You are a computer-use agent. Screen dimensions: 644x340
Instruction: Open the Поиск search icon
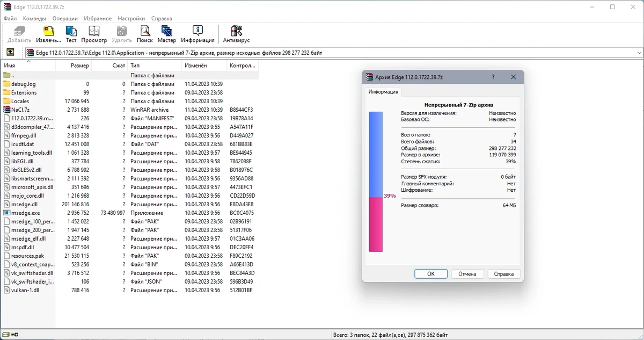[x=145, y=31]
